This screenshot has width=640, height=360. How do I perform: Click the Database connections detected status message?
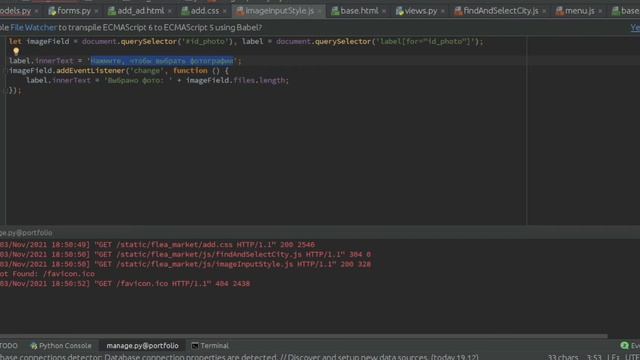[x=239, y=357]
